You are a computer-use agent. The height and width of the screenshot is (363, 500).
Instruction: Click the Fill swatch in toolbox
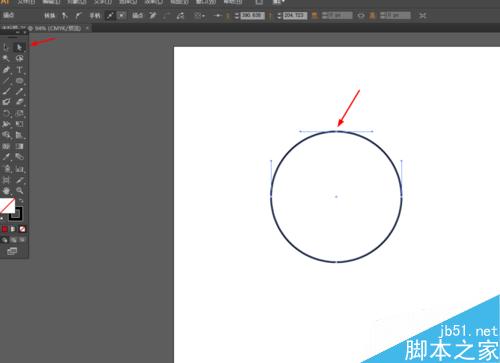pos(7,206)
